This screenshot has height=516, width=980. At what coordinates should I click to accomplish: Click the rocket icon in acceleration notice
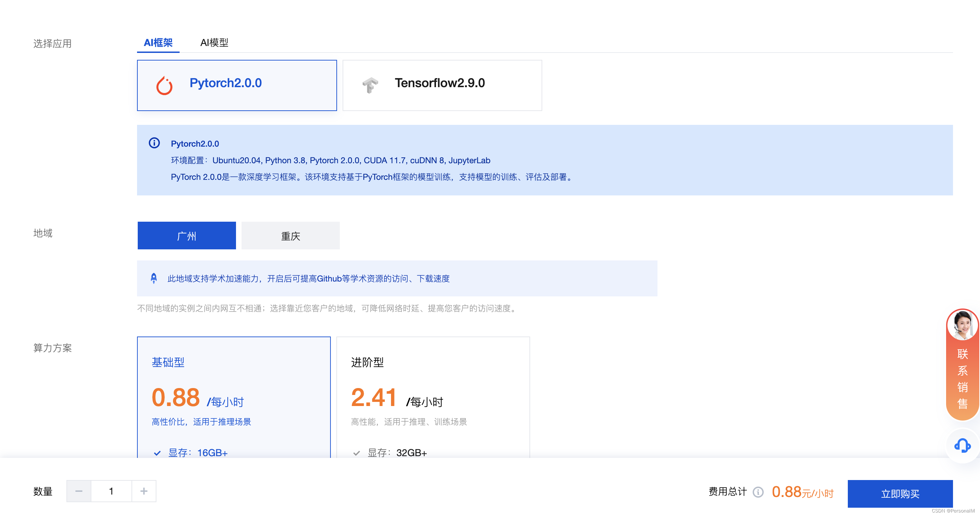click(154, 278)
